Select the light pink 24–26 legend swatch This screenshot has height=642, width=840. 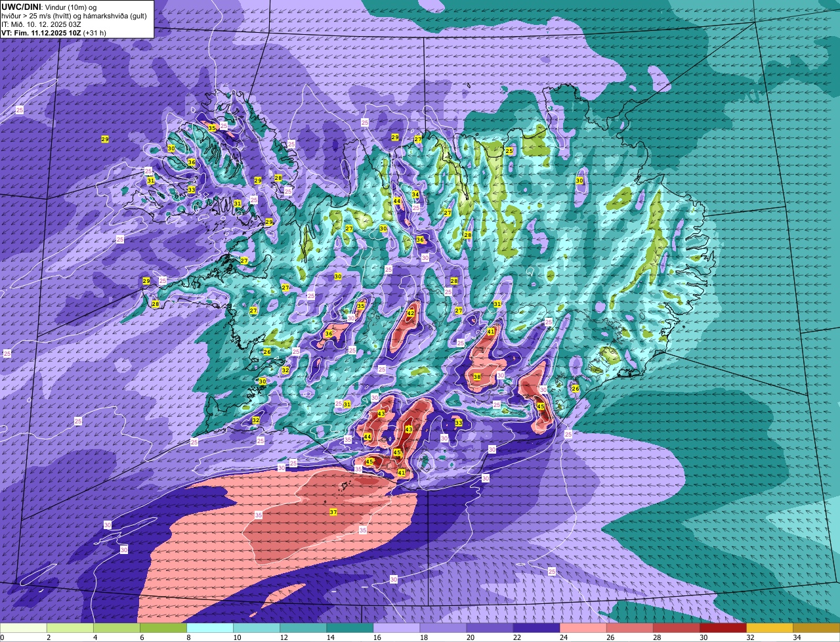tap(583, 628)
